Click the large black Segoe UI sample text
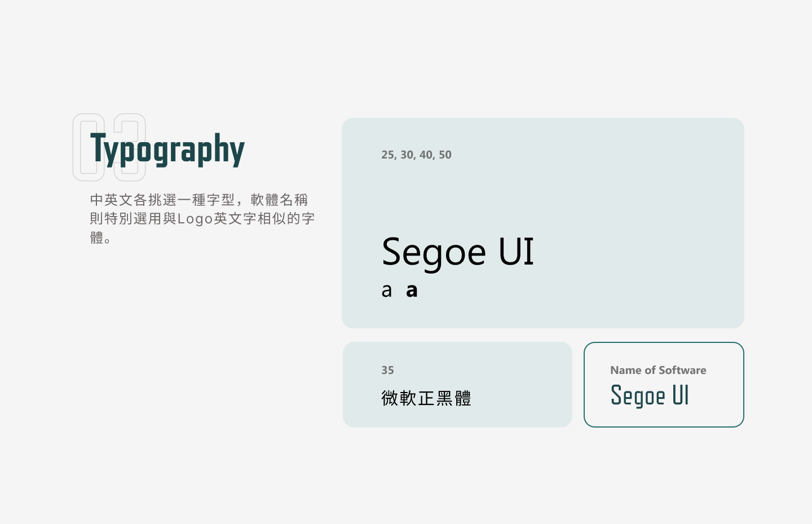Screen dimensions: 812x524 click(x=457, y=252)
